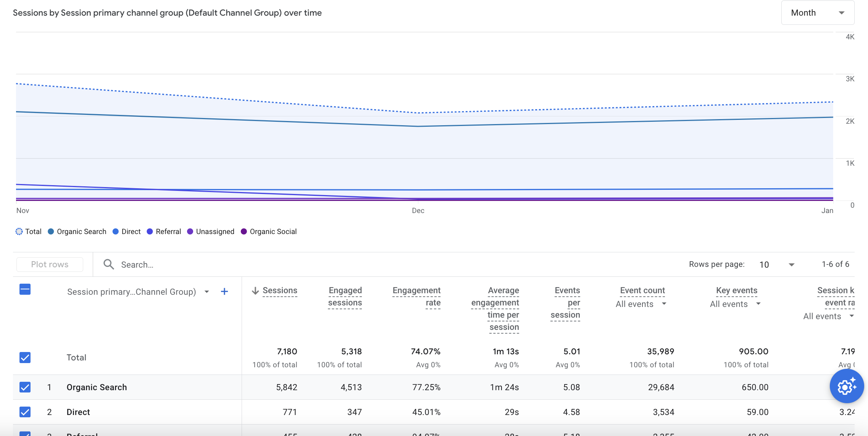Viewport: 868px width, 436px height.
Task: Click the Sessions sort arrow icon
Action: coord(255,291)
